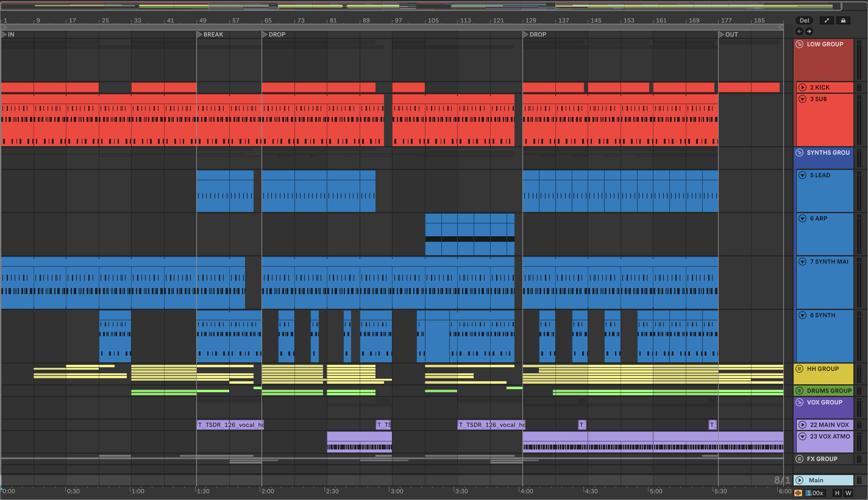The height and width of the screenshot is (500, 868).
Task: Fold the 5 LEAD track
Action: tap(802, 175)
